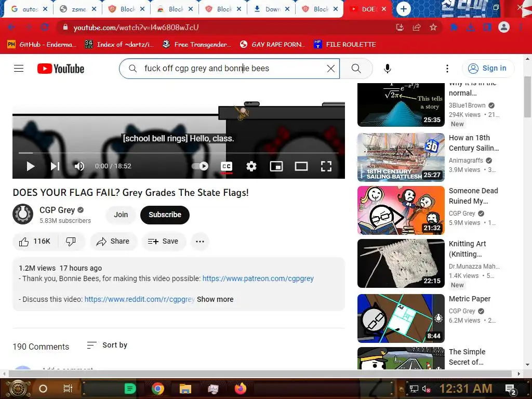Open video player settings gear
Screen dimensions: 532x399
click(x=251, y=166)
